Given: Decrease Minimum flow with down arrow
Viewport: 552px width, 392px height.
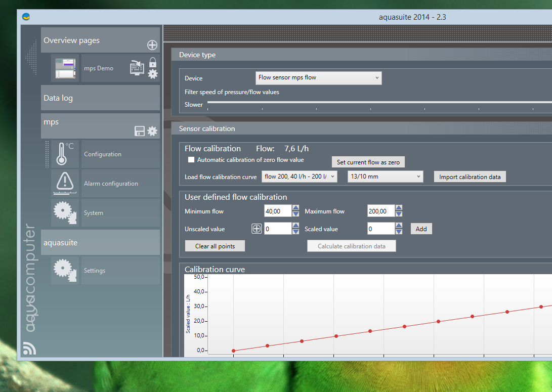Looking at the screenshot, I should click(295, 214).
